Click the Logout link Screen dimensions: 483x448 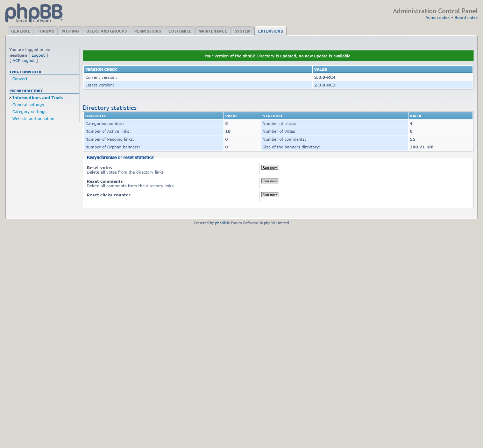coord(38,55)
